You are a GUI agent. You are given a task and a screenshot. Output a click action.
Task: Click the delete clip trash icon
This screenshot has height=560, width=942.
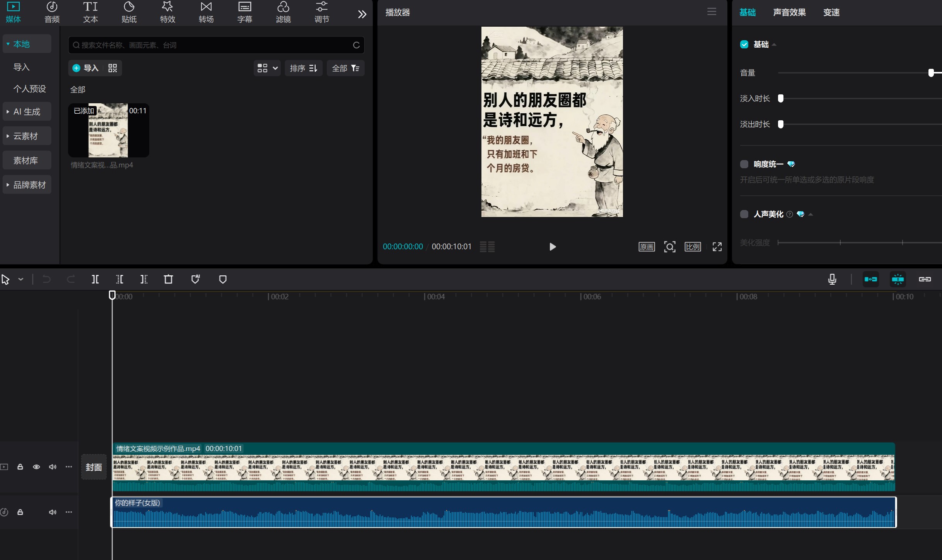coord(168,279)
